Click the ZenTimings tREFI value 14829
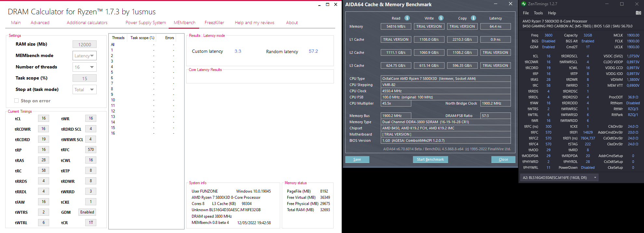644x233 pixels. pos(588,132)
